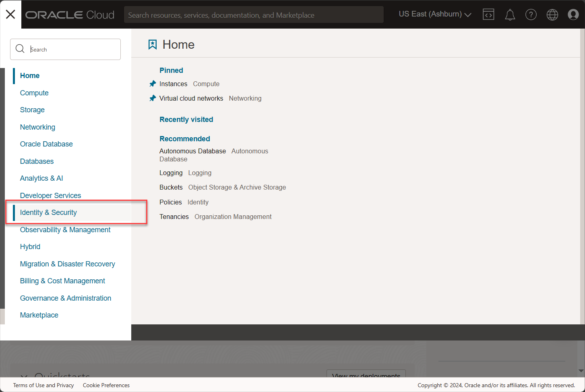Expand the US East (Ashburn) region dropdown
The height and width of the screenshot is (392, 585).
click(x=435, y=14)
